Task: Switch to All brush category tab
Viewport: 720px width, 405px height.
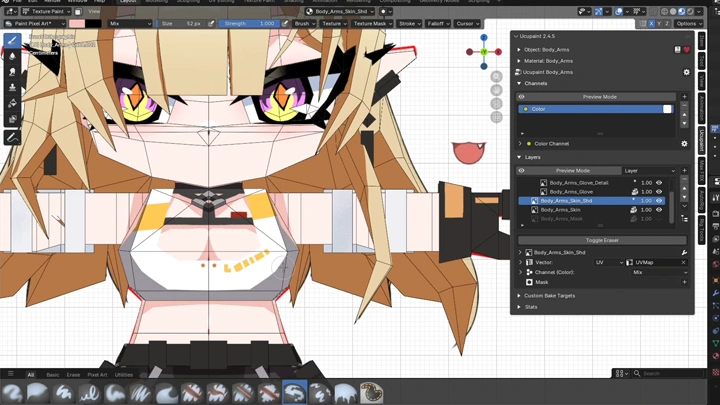Action: (x=31, y=375)
